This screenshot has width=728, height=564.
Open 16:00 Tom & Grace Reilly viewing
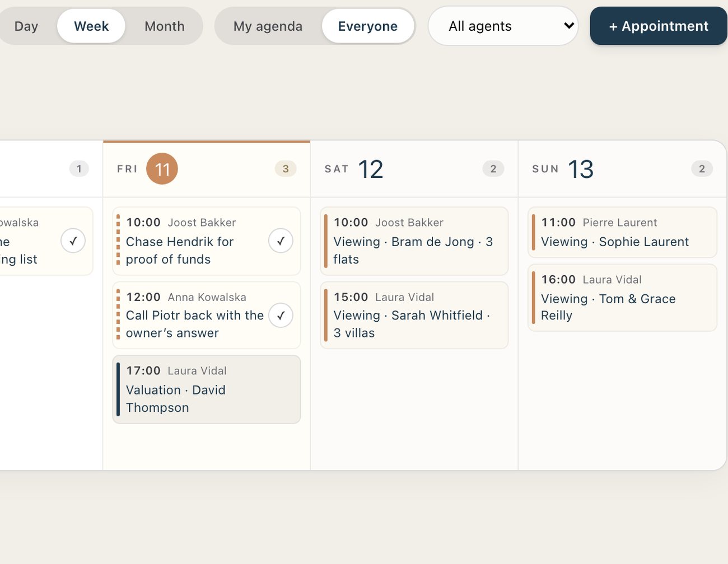622,298
